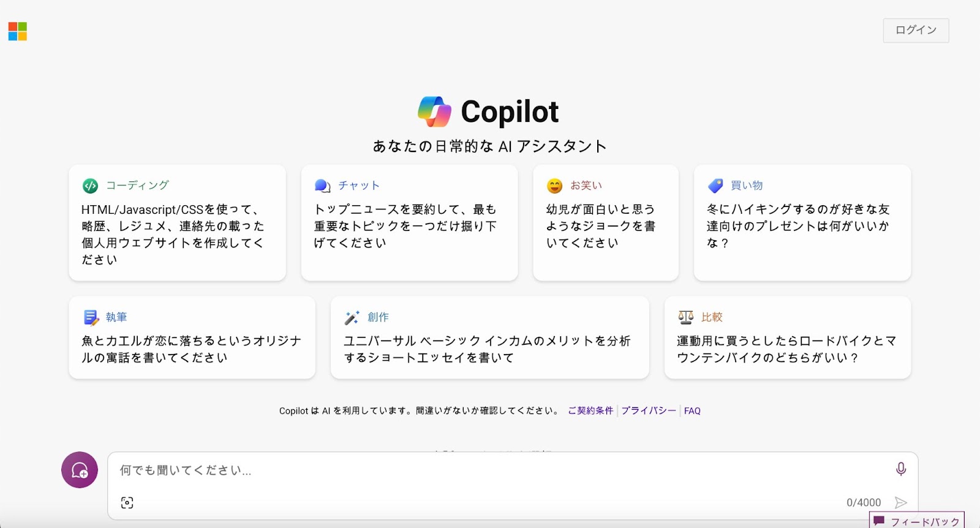Select the トップニュースを要約 prompt card
980x528 pixels.
410,223
